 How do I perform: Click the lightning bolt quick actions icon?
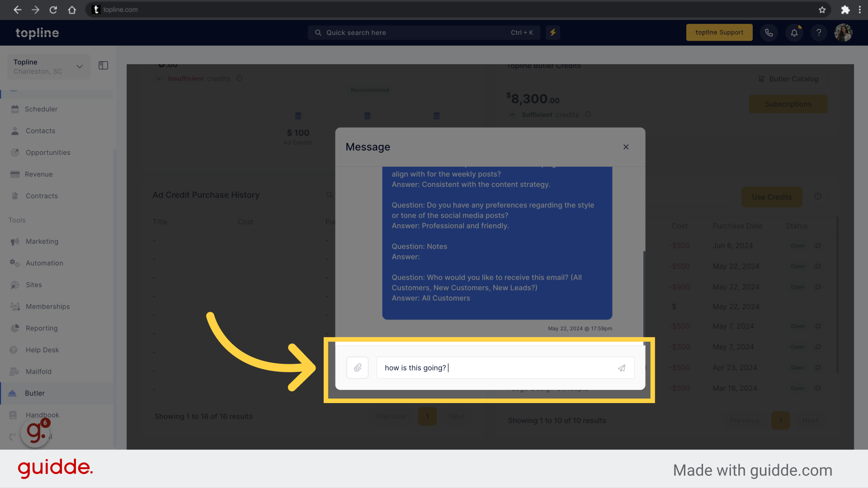coord(553,33)
